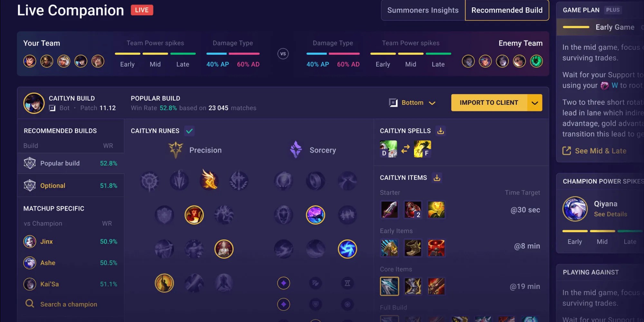Select the Sorcery rune tree icon
This screenshot has height=322, width=644.
[296, 150]
